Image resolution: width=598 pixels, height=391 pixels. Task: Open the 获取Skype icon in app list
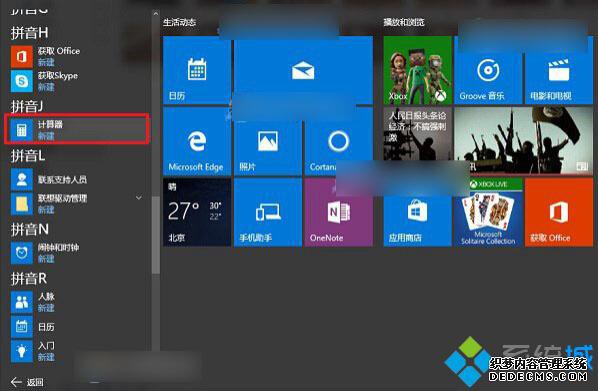tap(21, 81)
